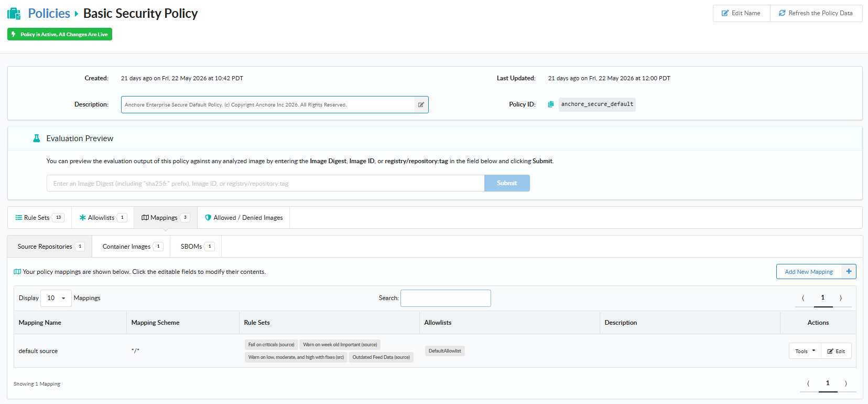Click the edit description pencil icon
Screen dimensions: 868x404
pos(421,104)
